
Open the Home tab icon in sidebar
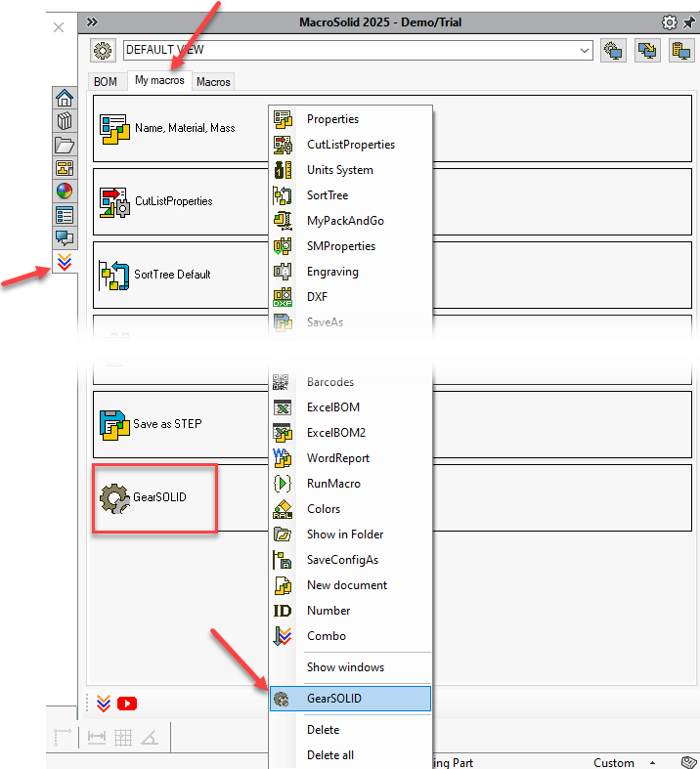65,98
